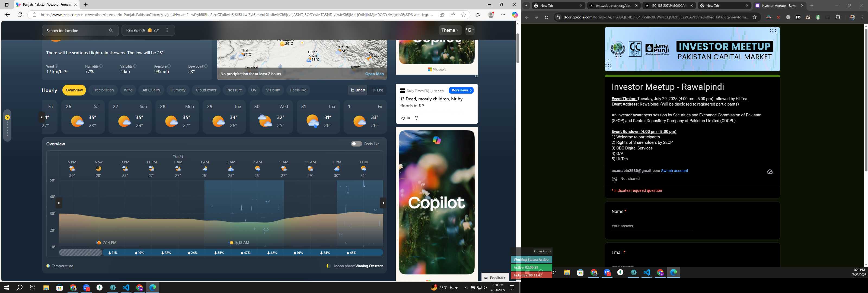The width and height of the screenshot is (868, 293).
Task: Click the Visibility hourly tab
Action: pos(273,90)
